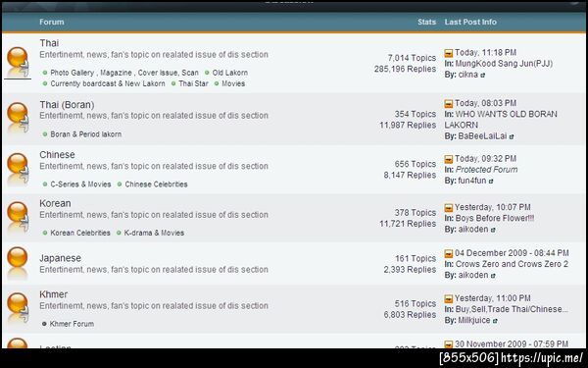
Task: Open WHO WANTS OLD BORAN LAKORN topic
Action: pyautogui.click(x=501, y=120)
